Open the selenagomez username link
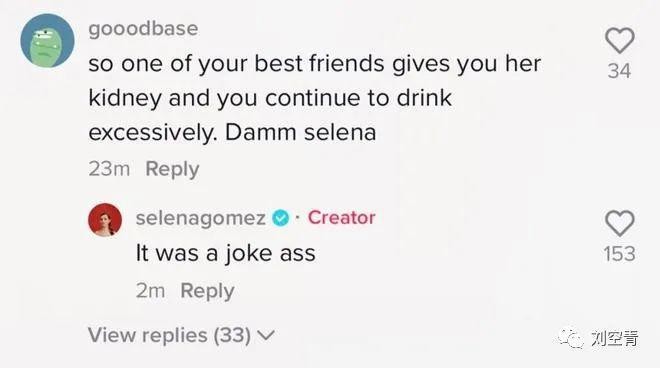 201,218
